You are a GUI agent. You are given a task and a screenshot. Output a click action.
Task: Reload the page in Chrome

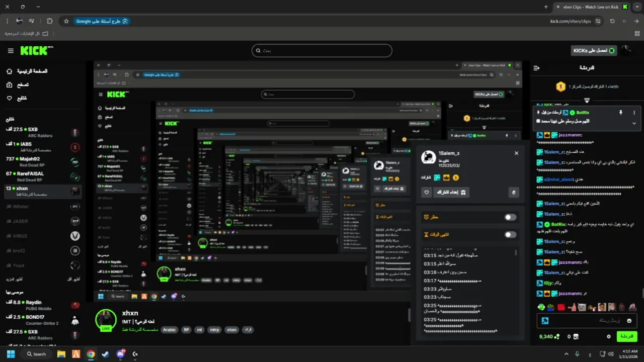pos(612,21)
